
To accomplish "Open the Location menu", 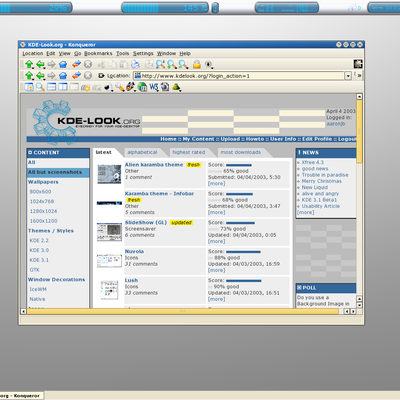I will [x=33, y=53].
